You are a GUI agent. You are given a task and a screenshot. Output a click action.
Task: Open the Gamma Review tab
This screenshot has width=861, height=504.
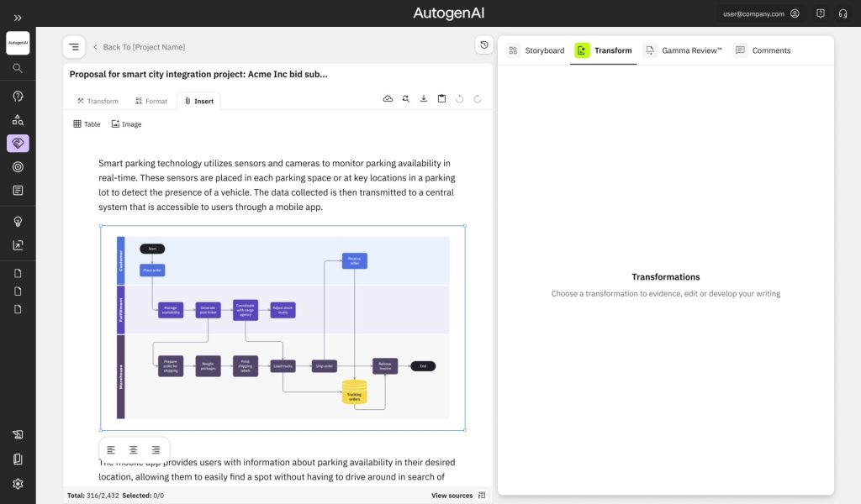pyautogui.click(x=683, y=50)
